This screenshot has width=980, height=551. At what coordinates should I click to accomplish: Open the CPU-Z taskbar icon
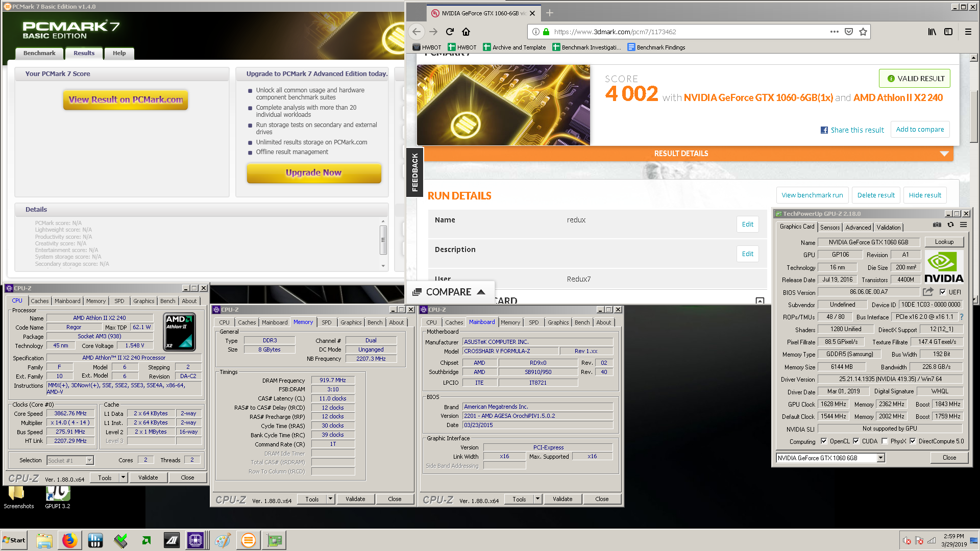[x=195, y=540]
